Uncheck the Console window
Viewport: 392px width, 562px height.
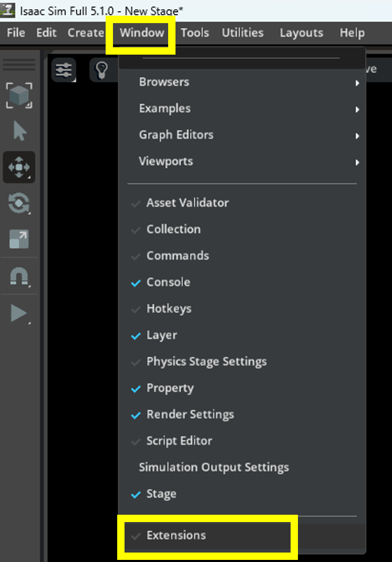pos(242,283)
